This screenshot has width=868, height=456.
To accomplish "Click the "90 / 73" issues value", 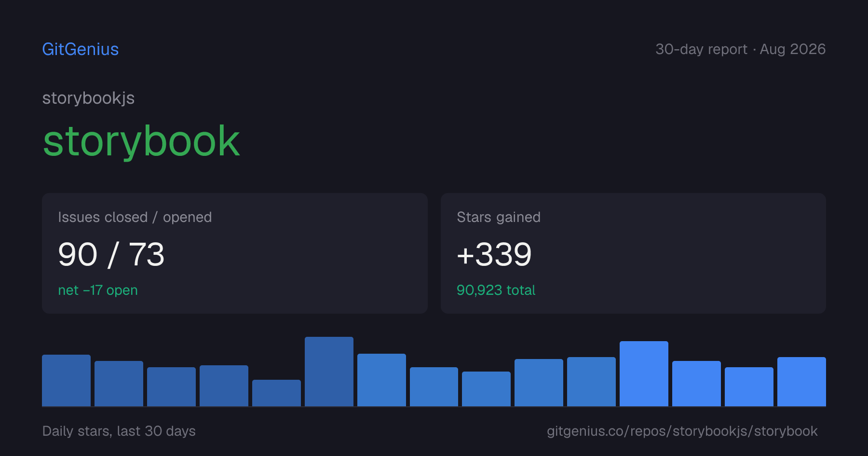I will (111, 254).
